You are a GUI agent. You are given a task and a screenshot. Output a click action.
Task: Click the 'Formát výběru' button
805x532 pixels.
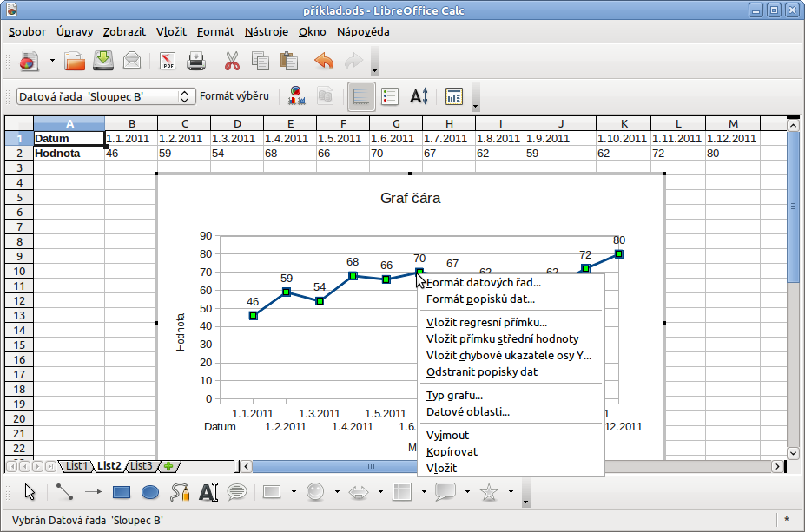pos(234,96)
